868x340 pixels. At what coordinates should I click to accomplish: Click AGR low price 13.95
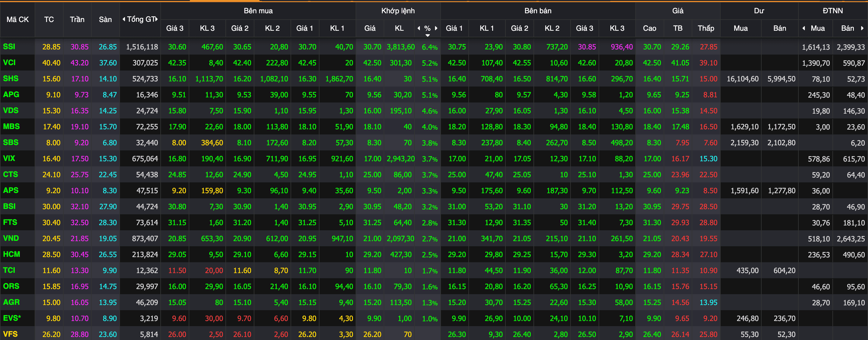708,302
